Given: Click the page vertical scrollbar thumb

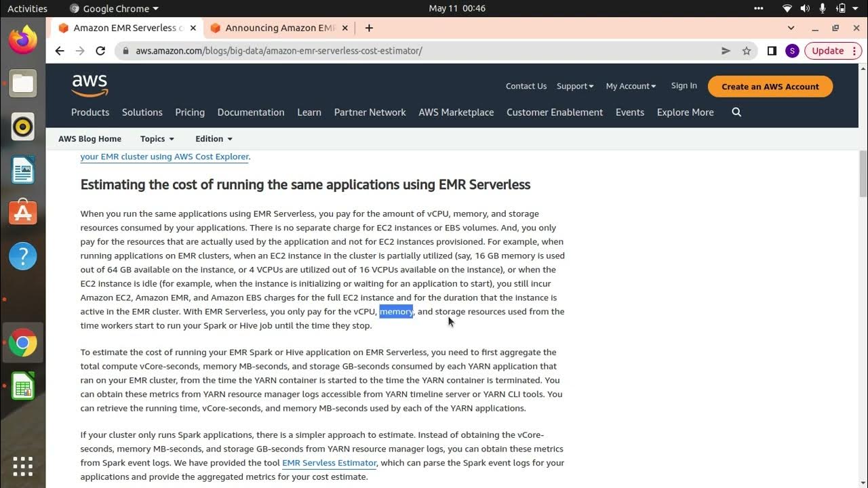Looking at the screenshot, I should click(x=863, y=173).
